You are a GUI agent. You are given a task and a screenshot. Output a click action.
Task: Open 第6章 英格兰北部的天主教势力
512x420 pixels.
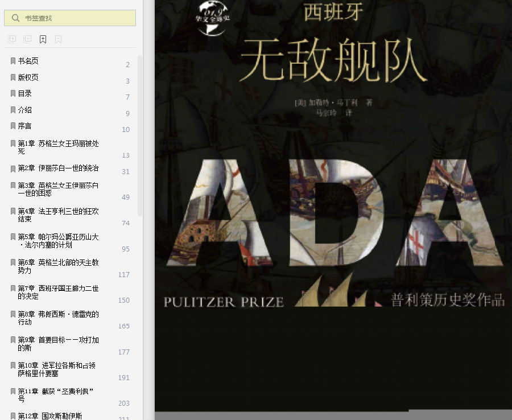58,266
